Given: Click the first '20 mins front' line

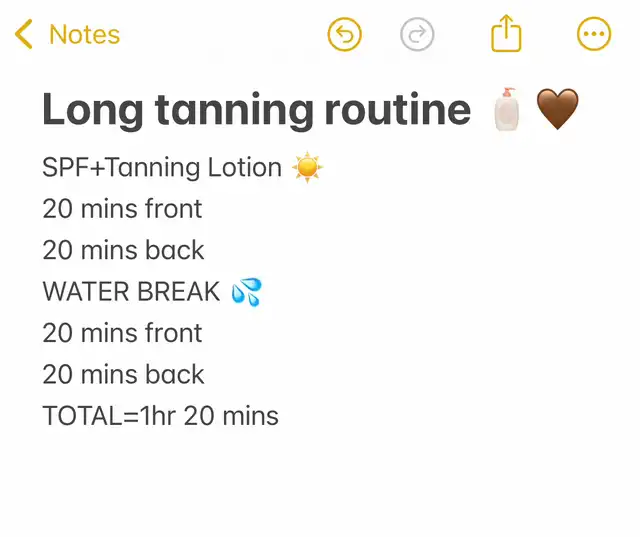Looking at the screenshot, I should [122, 209].
